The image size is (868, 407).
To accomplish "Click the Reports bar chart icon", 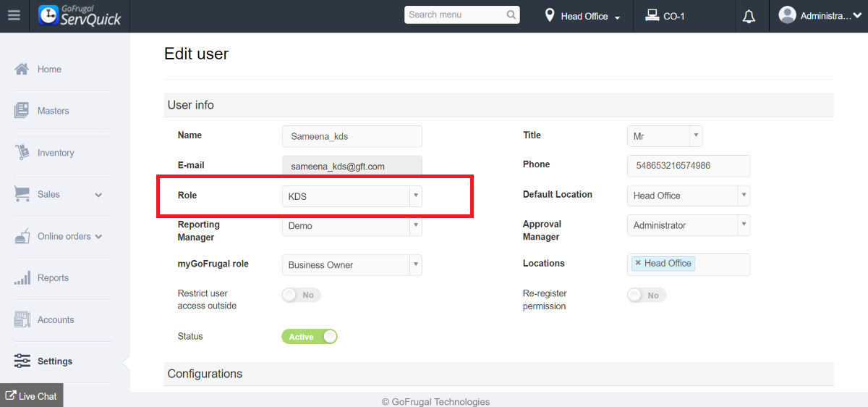I will tap(22, 278).
